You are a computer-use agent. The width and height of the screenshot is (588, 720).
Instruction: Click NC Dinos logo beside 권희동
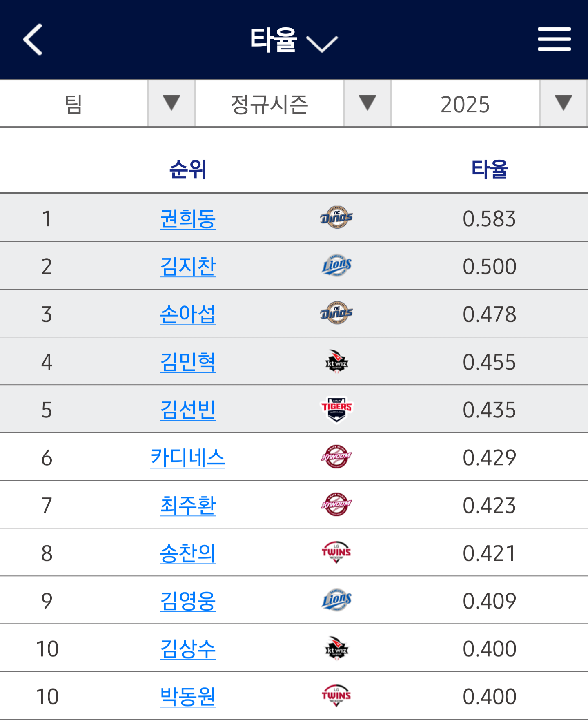tap(336, 218)
